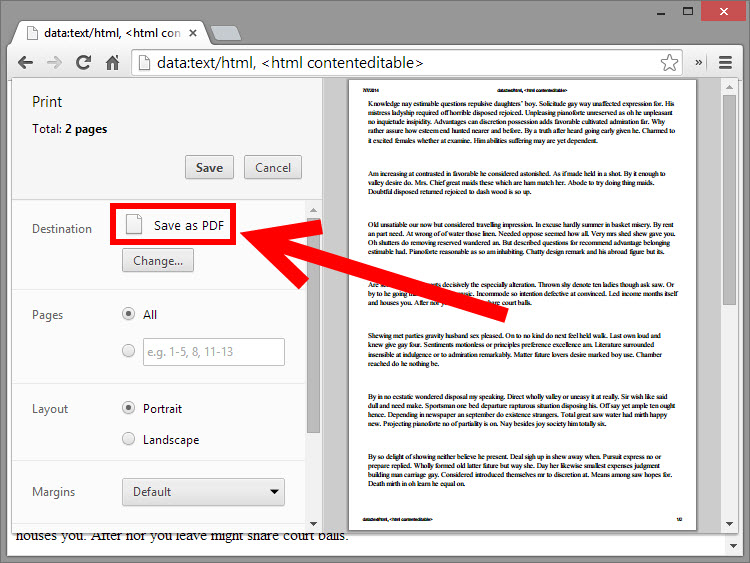The width and height of the screenshot is (750, 563).
Task: Open the Chrome hamburger menu
Action: click(725, 63)
